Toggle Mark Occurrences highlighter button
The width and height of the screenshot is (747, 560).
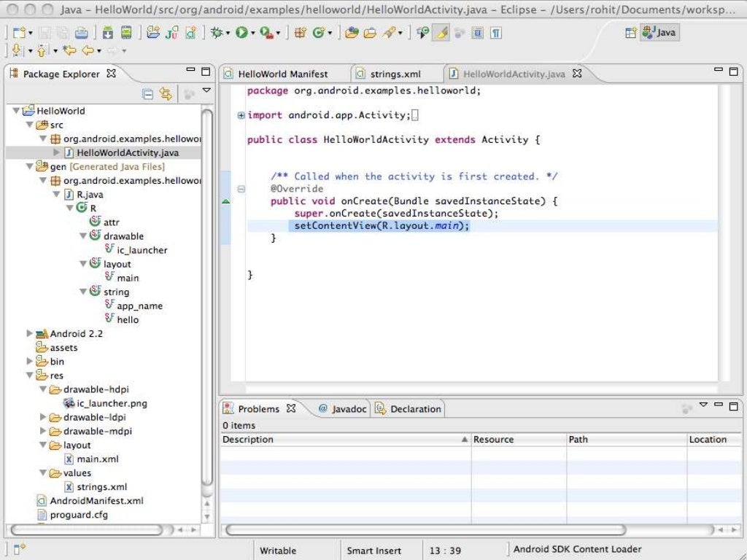click(x=440, y=33)
